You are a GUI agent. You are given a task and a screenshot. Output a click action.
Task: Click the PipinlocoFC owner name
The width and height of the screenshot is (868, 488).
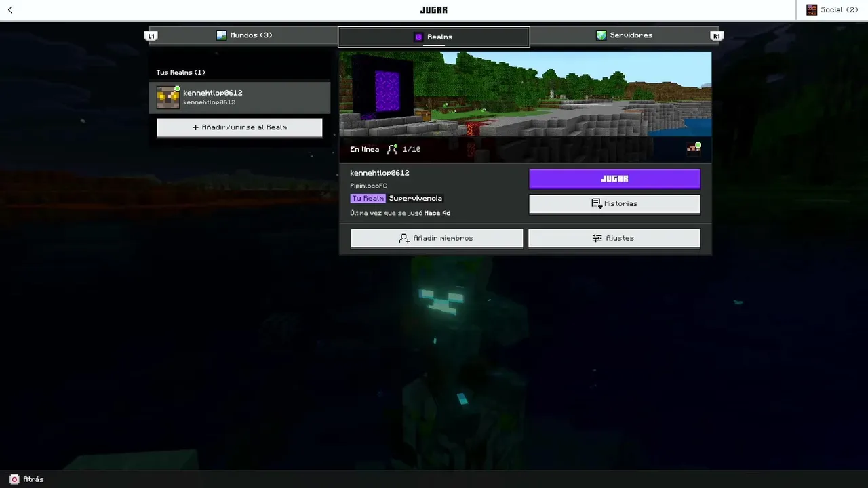pyautogui.click(x=368, y=186)
